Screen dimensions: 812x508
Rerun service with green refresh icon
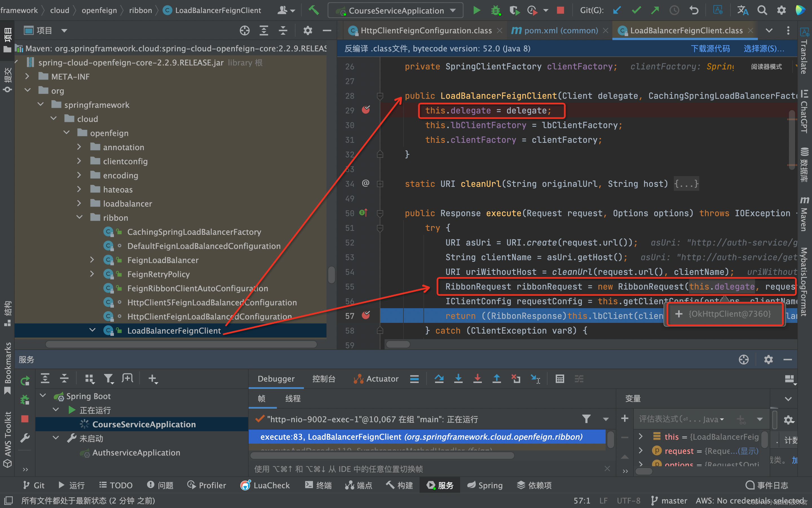(25, 381)
